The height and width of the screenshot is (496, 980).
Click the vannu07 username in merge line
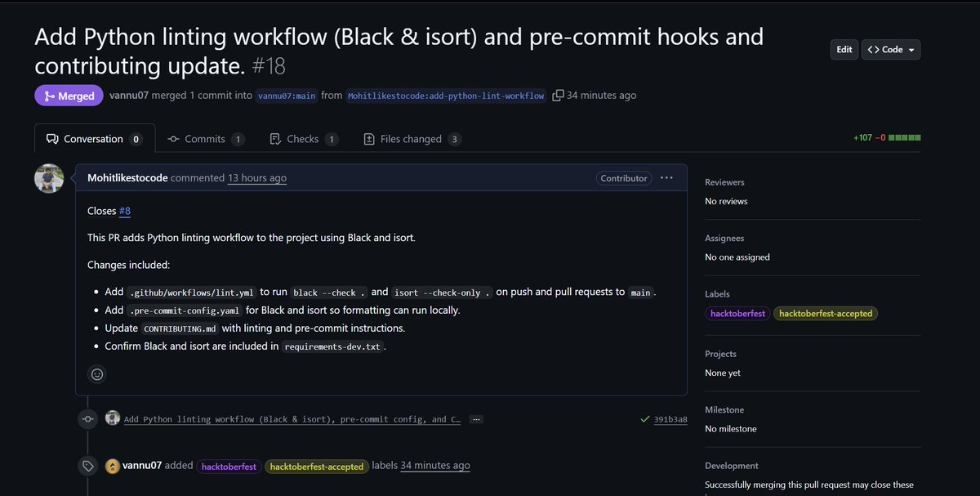(130, 95)
